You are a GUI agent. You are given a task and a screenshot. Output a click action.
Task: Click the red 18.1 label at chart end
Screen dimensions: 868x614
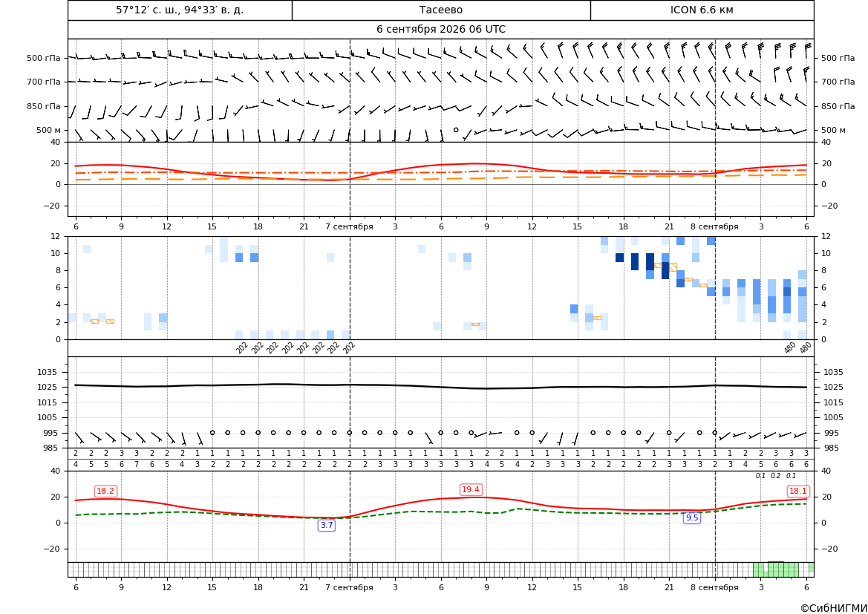(797, 491)
